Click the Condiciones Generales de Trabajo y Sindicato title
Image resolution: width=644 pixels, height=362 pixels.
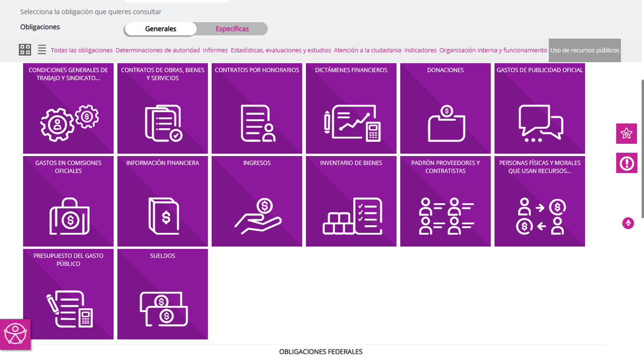(68, 74)
